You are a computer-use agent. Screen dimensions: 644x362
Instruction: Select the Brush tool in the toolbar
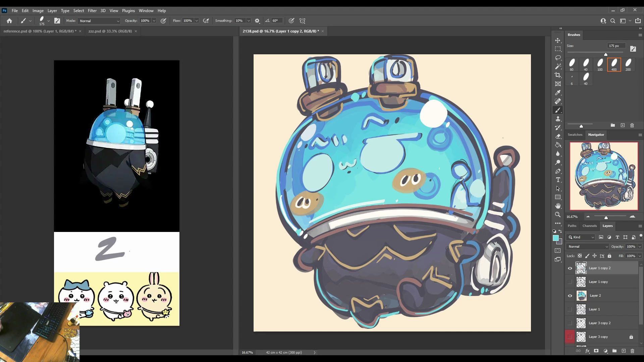tap(558, 110)
